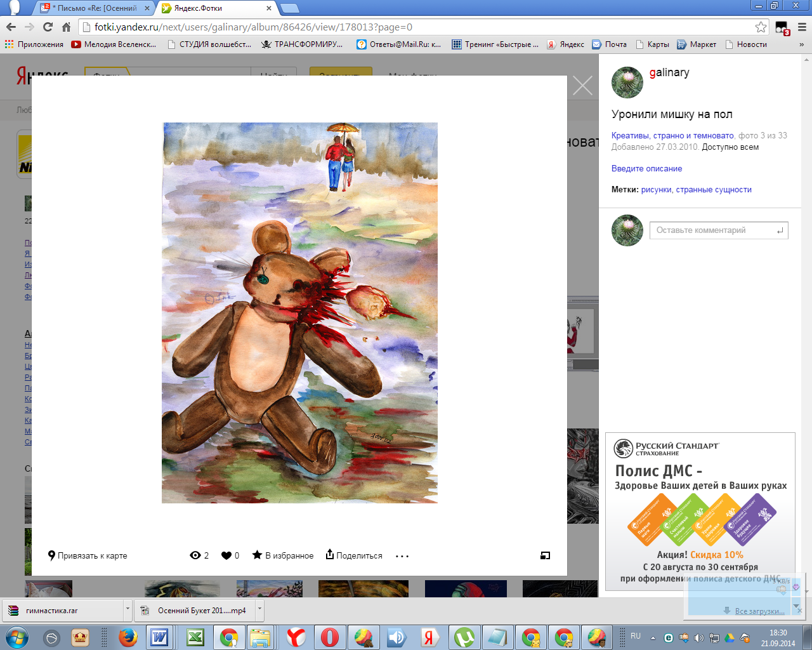Open the 'Маркет' bookmark
This screenshot has height=650, width=812.
(697, 44)
